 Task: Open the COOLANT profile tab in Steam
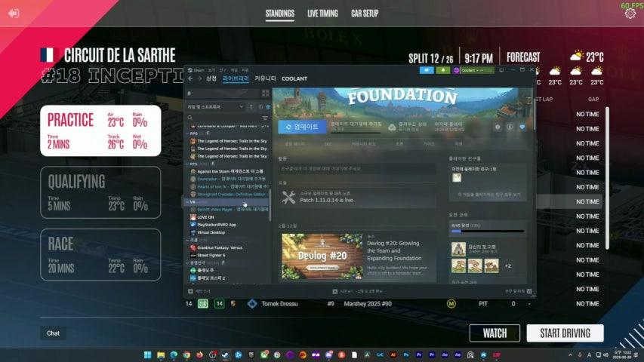tap(294, 78)
